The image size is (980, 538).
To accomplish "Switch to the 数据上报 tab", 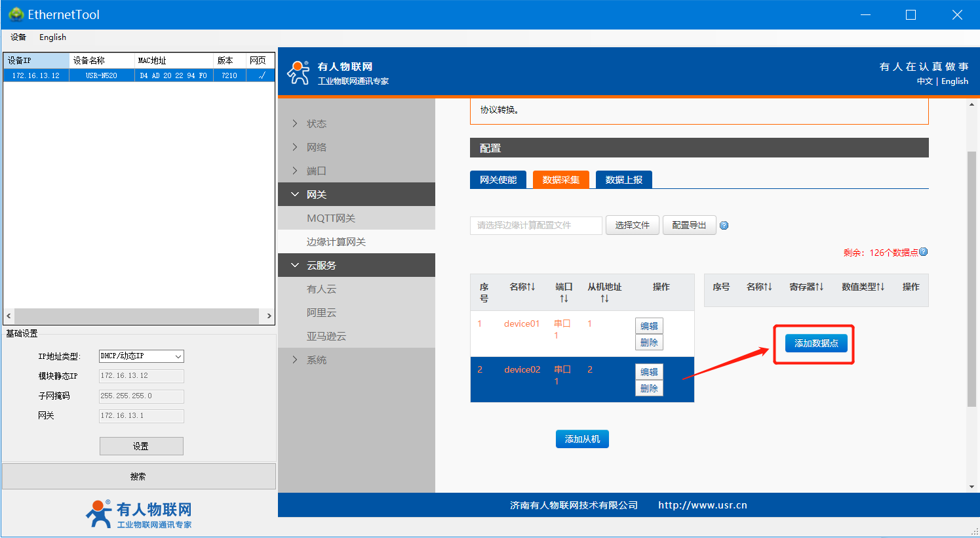I will click(623, 180).
